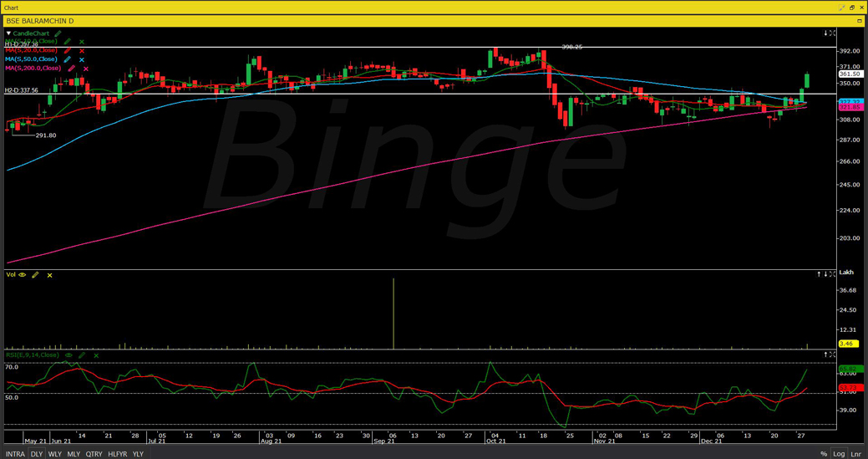868x459 pixels.
Task: Switch to YLY yearly timeframe
Action: [138, 454]
